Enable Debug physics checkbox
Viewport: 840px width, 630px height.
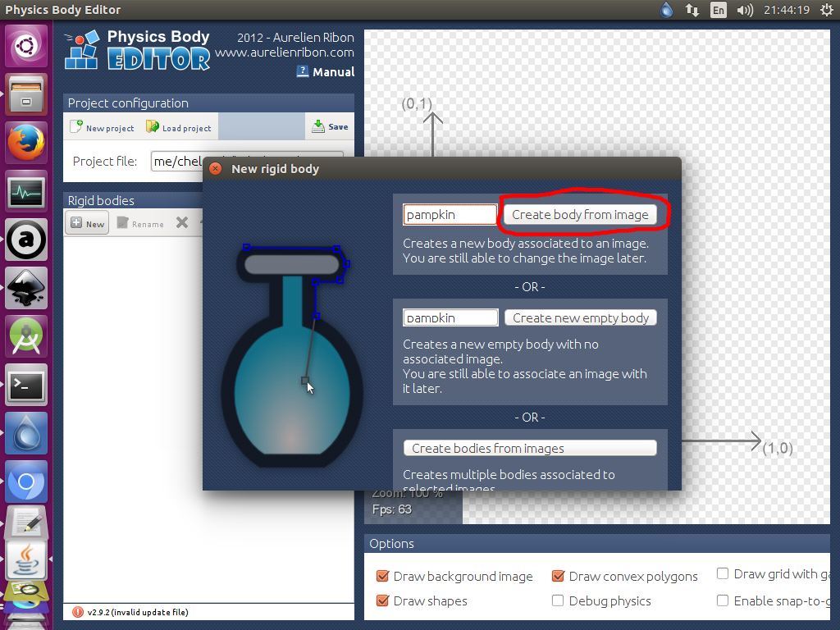pos(558,600)
